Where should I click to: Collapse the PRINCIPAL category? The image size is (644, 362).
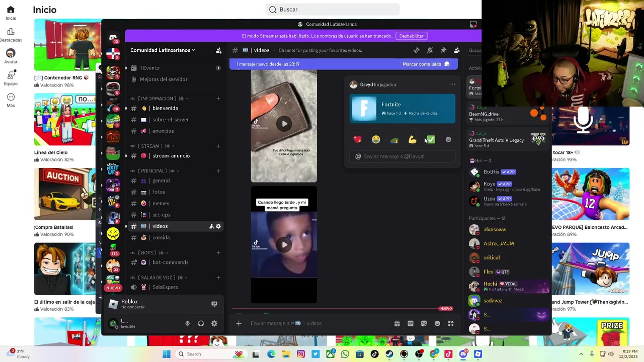(x=155, y=171)
